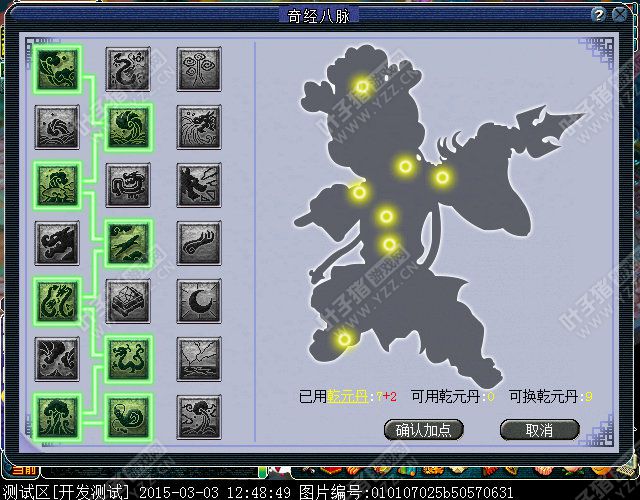Select the grey dark smoke-cloud skill icon
The height and width of the screenshot is (500, 640).
tap(57, 359)
